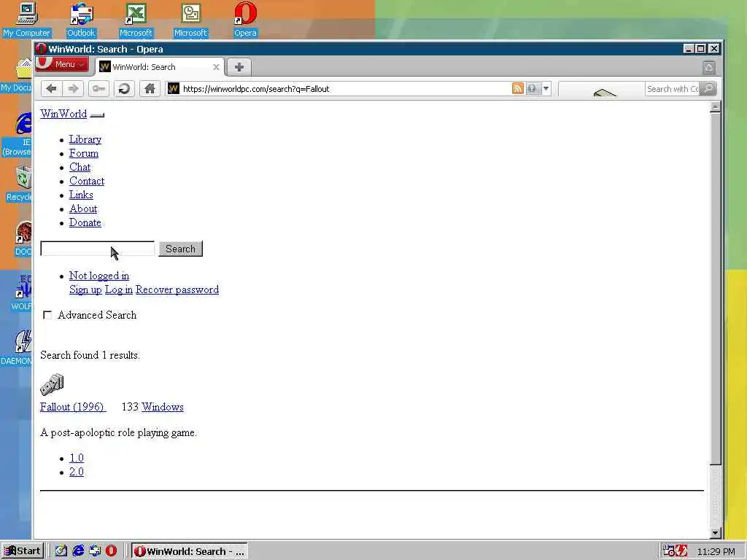Open the Opera Menu button
This screenshot has width=747, height=560.
(x=62, y=64)
